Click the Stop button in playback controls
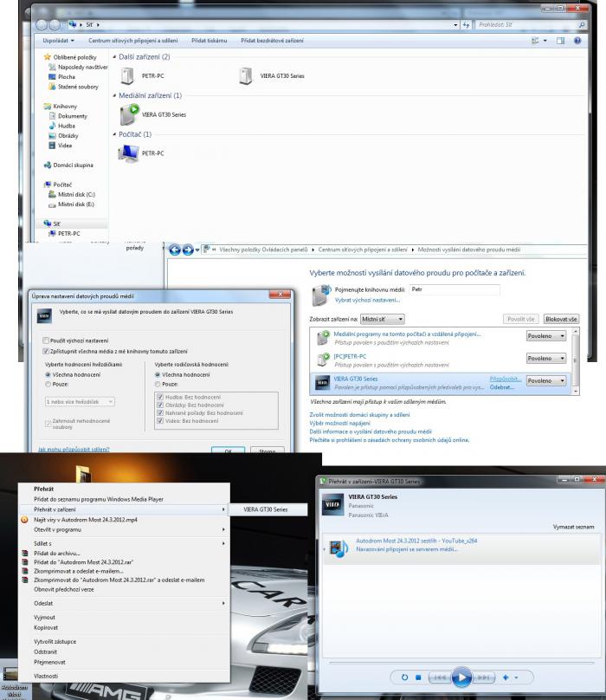The image size is (606, 700). point(417,676)
